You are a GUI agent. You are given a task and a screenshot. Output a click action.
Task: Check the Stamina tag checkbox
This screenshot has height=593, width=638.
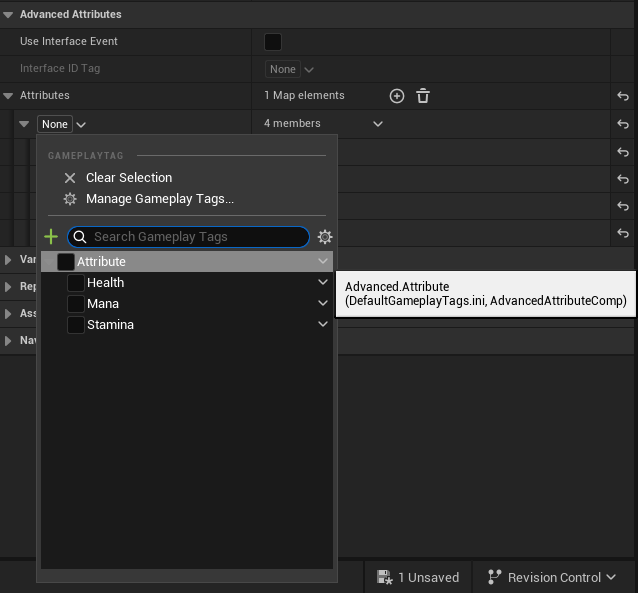[76, 325]
